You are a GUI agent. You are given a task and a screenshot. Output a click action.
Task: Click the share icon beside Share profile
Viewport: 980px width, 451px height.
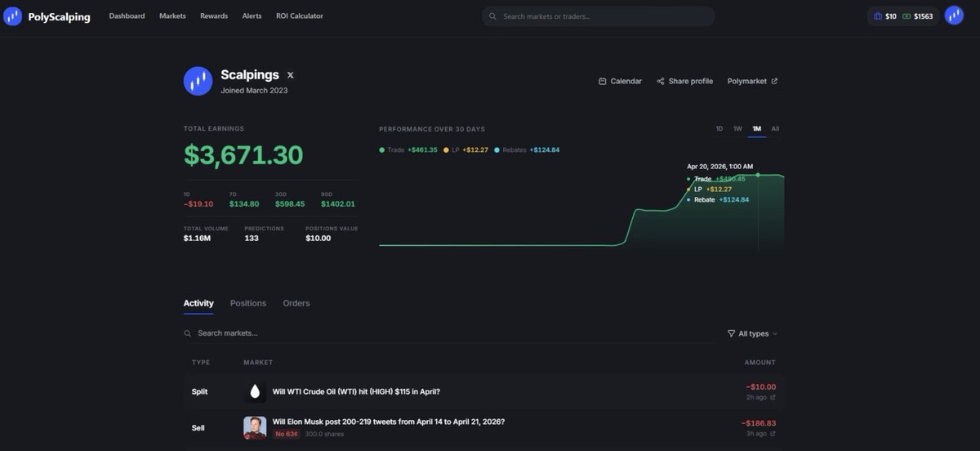(660, 81)
